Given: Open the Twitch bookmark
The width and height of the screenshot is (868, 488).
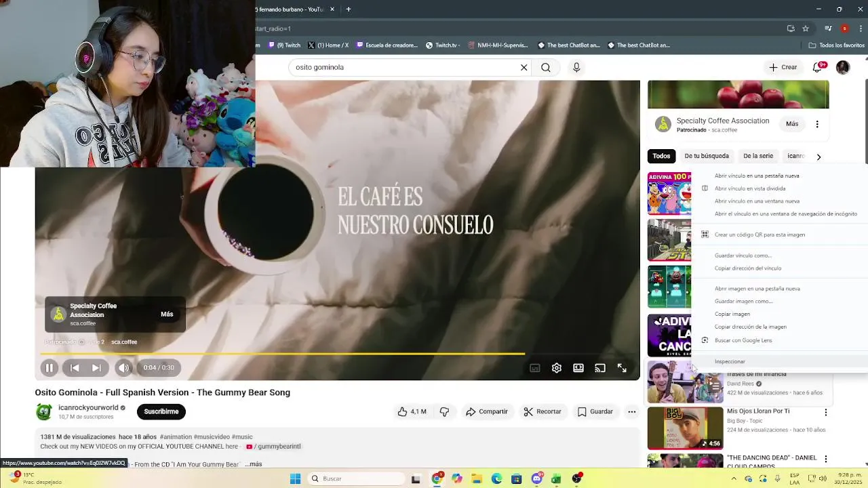Looking at the screenshot, I should pyautogui.click(x=283, y=45).
